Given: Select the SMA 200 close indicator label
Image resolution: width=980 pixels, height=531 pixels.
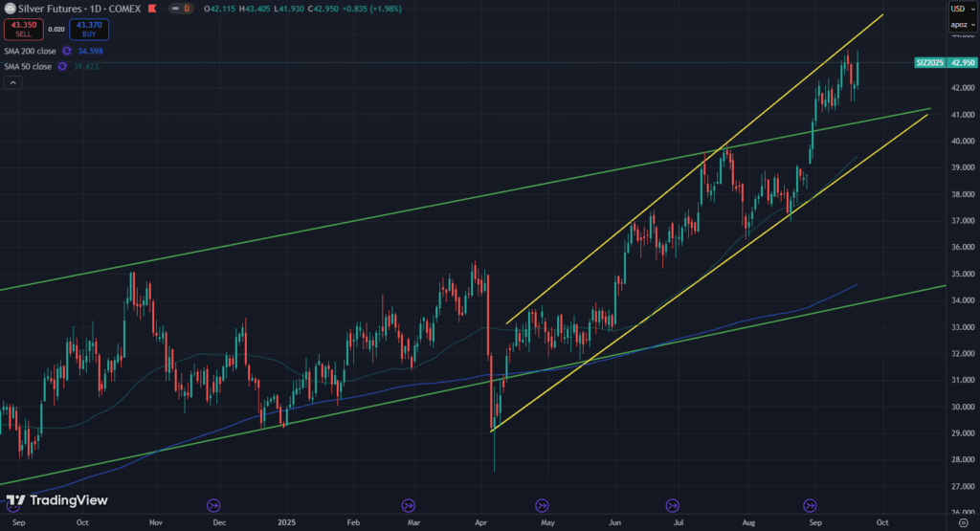Looking at the screenshot, I should [x=30, y=50].
